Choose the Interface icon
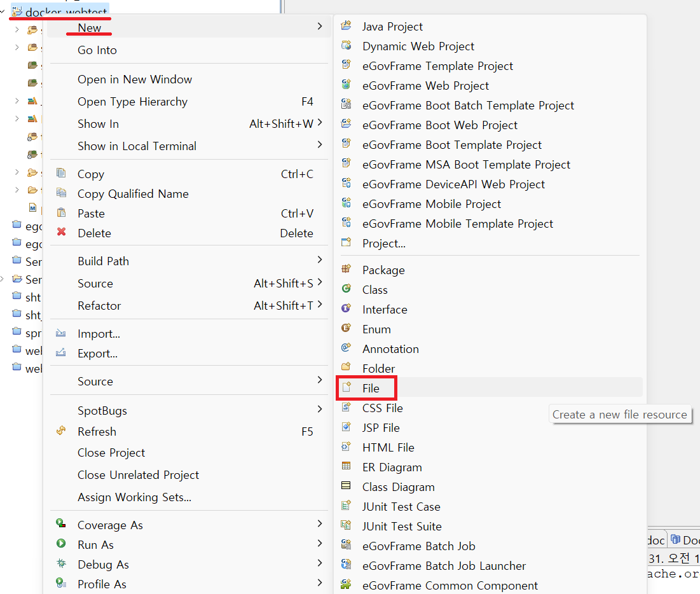Image resolution: width=700 pixels, height=594 pixels. 346,309
